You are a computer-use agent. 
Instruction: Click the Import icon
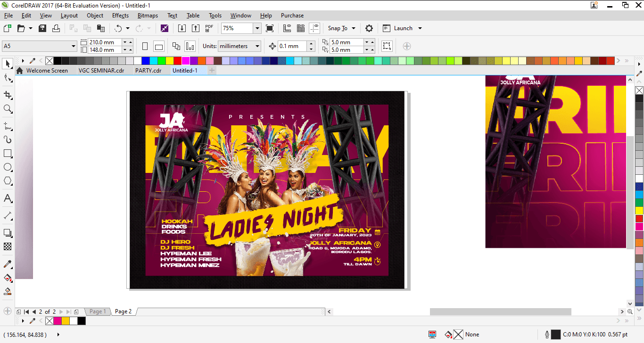[182, 28]
